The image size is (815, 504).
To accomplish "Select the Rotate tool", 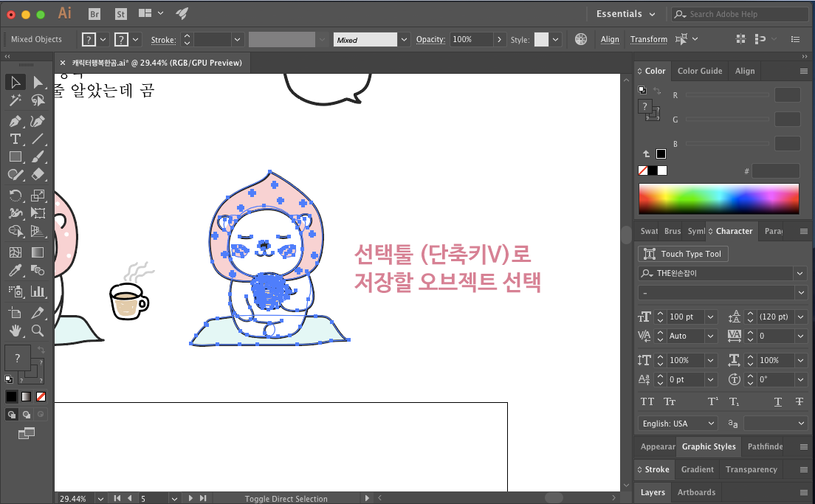I will click(15, 196).
